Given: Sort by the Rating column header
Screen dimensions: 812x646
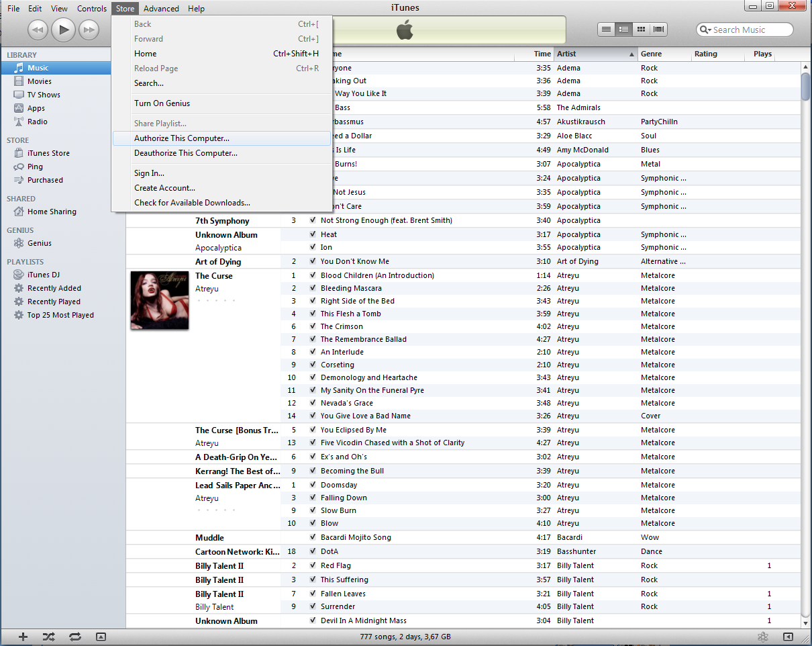Looking at the screenshot, I should [717, 54].
